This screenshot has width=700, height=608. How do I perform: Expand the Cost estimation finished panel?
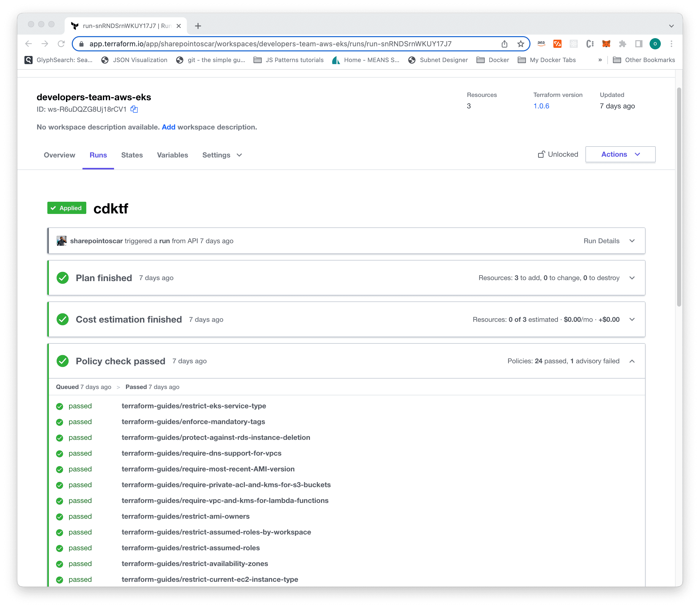click(x=632, y=320)
